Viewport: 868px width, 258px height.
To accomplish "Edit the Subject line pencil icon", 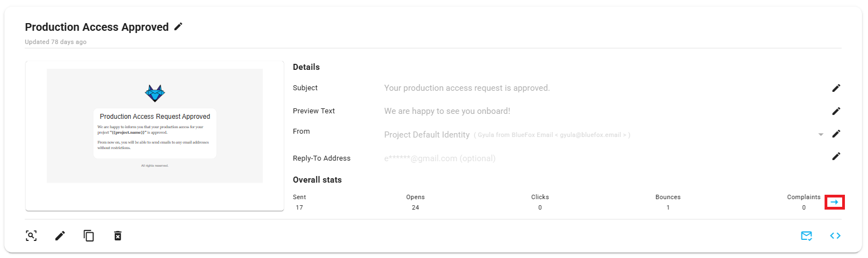I will point(836,88).
